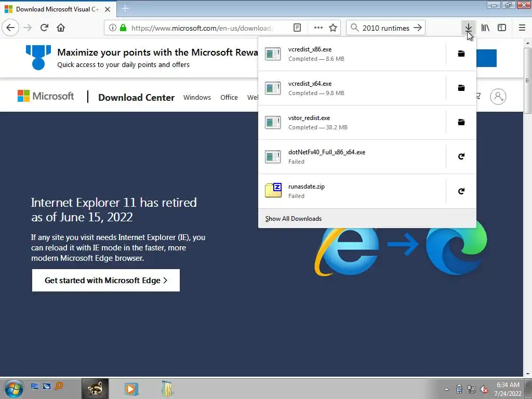Screen dimensions: 532x399
Task: Open the Windows Start menu
Action: 14,389
